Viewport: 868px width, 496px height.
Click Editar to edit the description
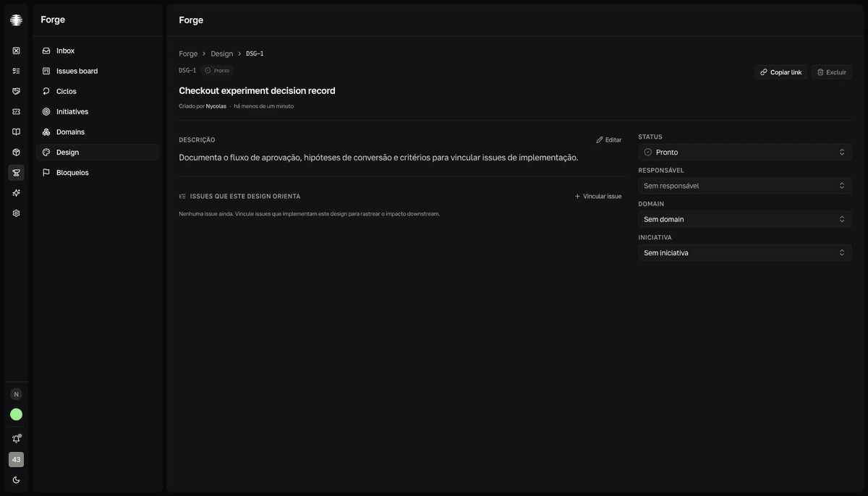coord(609,140)
